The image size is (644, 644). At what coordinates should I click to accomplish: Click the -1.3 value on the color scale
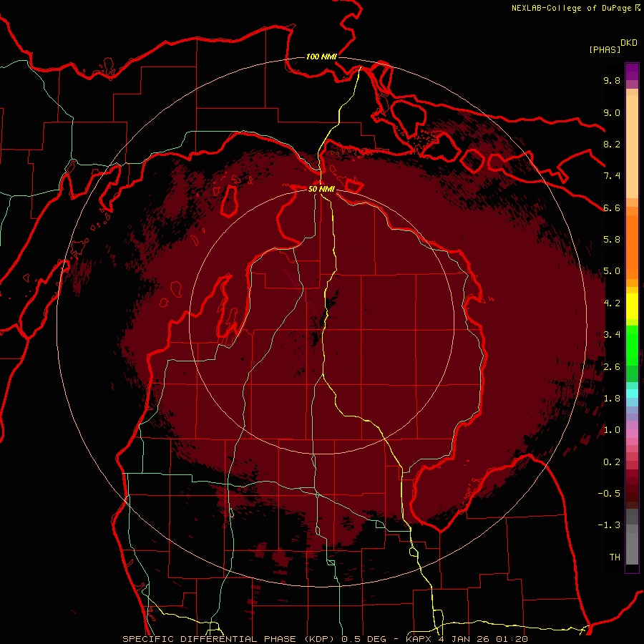(609, 525)
